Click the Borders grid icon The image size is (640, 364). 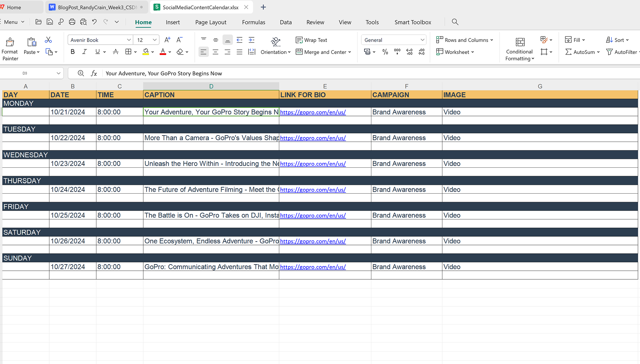pyautogui.click(x=128, y=52)
